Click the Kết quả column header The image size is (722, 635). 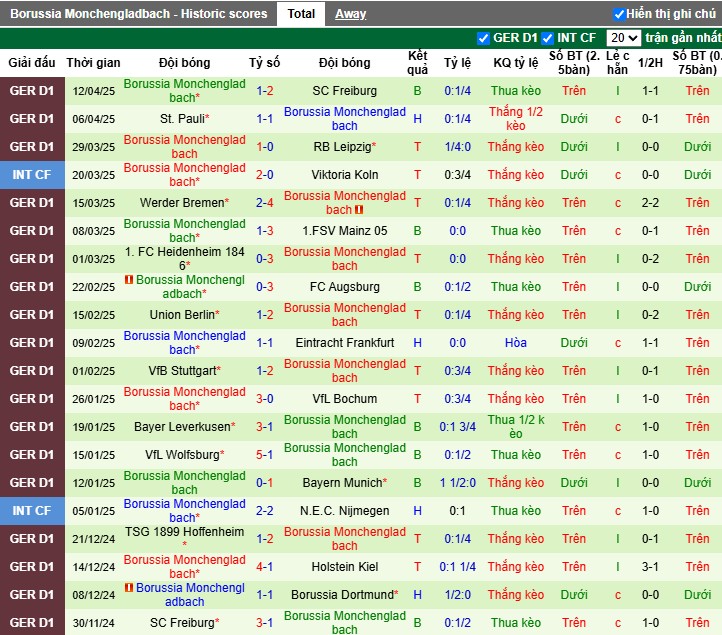[418, 63]
